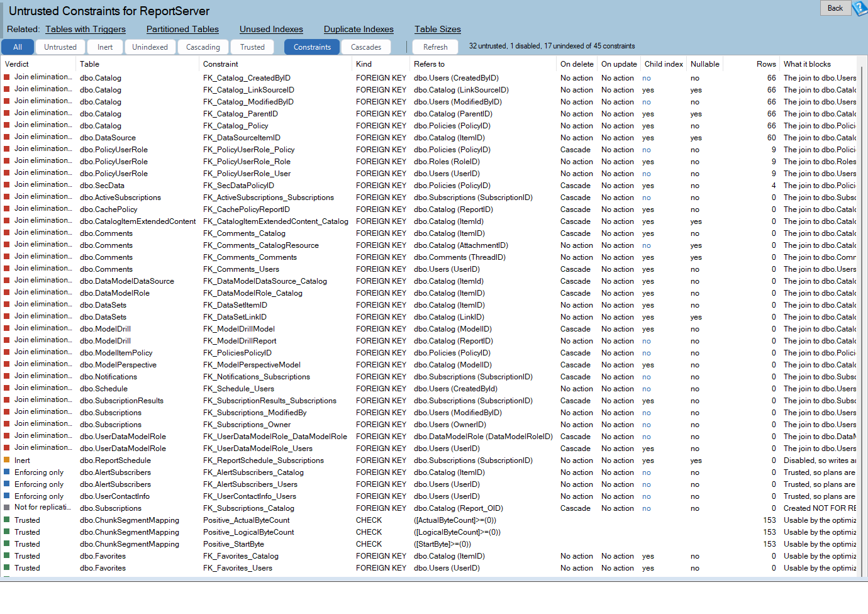Select the Unindexed filter tab
This screenshot has height=614, width=868.
click(x=150, y=47)
